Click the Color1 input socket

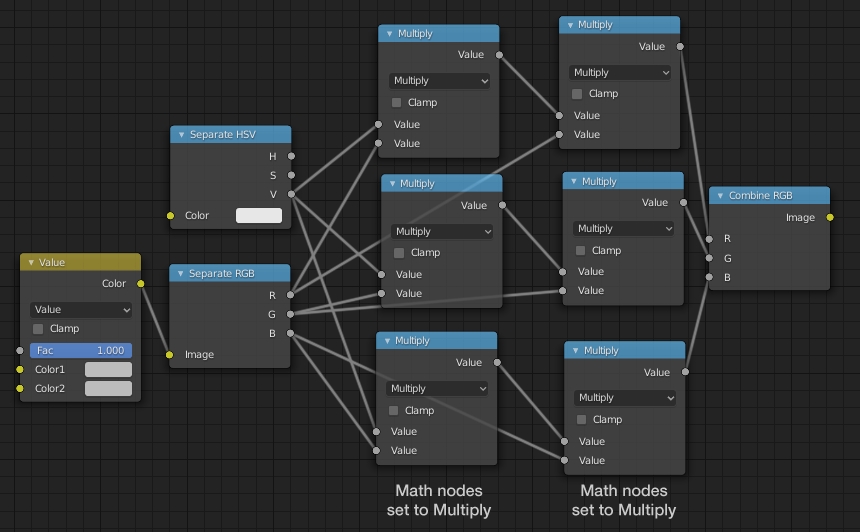tap(20, 370)
